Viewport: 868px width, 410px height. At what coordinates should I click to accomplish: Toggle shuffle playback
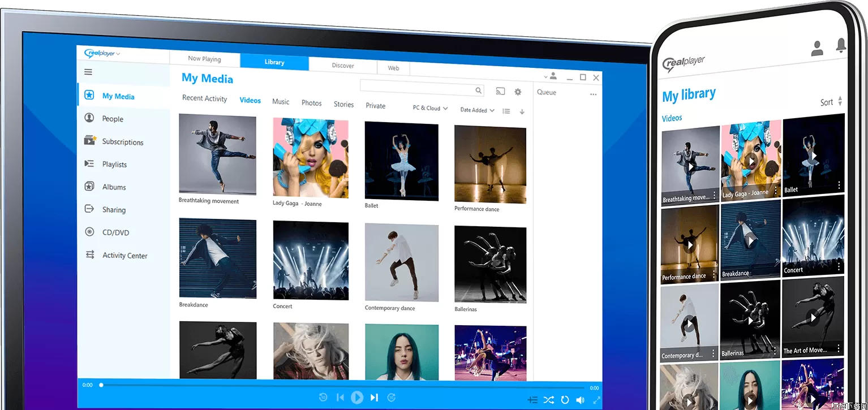(548, 400)
